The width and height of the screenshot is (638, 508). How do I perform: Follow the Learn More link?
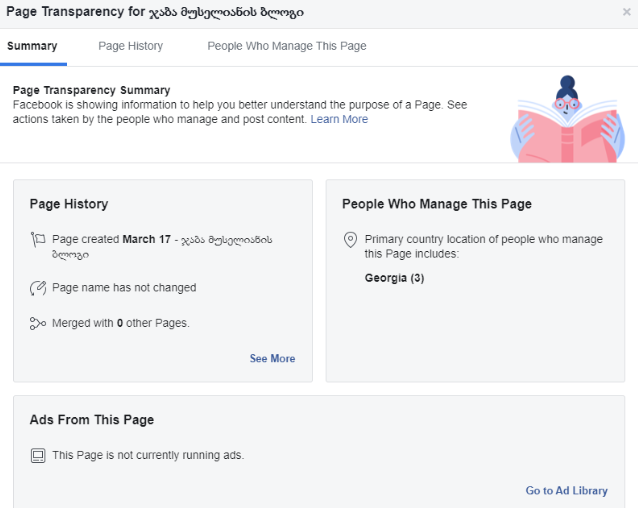339,119
